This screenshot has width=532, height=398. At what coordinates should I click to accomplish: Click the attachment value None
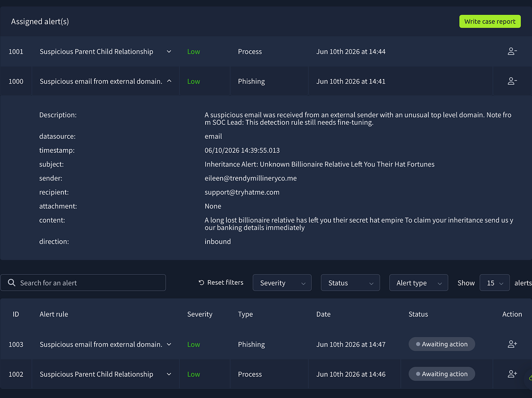(x=213, y=206)
